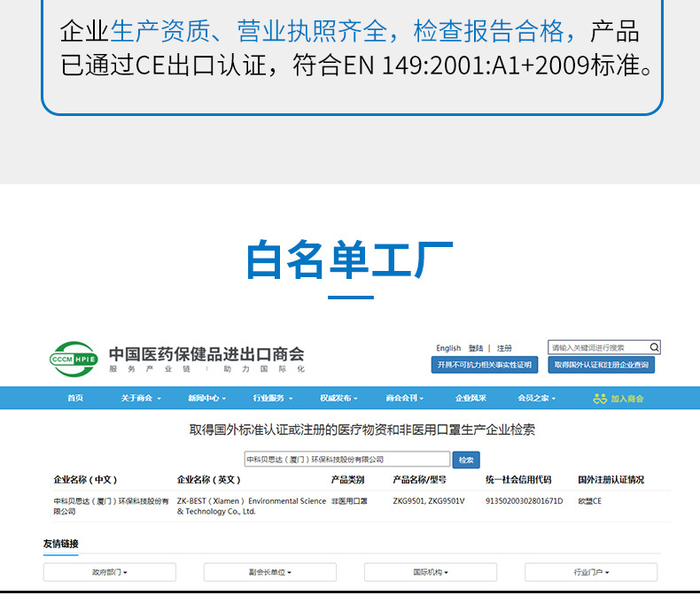Click the ZK-BEST (Xiamen) English name cell
The width and height of the screenshot is (700, 611).
[252, 507]
